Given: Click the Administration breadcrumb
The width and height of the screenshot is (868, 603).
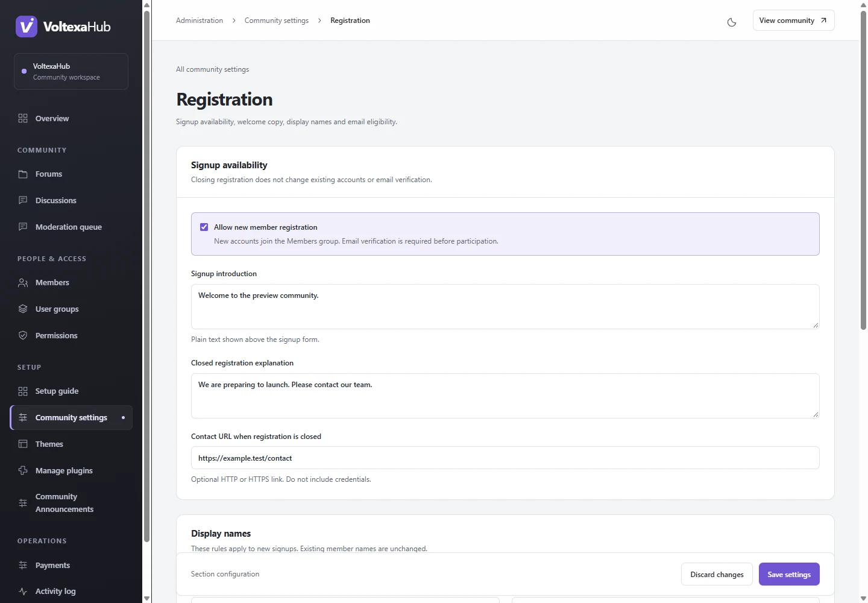Looking at the screenshot, I should (200, 21).
